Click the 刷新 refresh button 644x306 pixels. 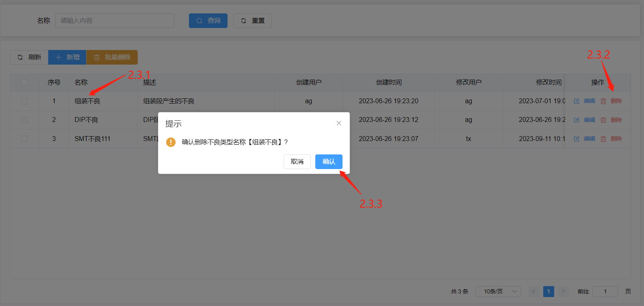point(29,57)
